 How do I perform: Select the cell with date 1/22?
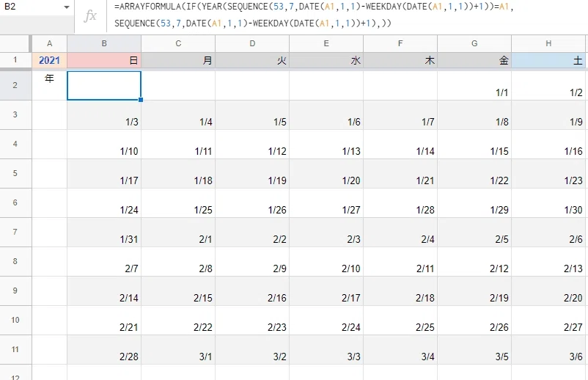coord(474,173)
